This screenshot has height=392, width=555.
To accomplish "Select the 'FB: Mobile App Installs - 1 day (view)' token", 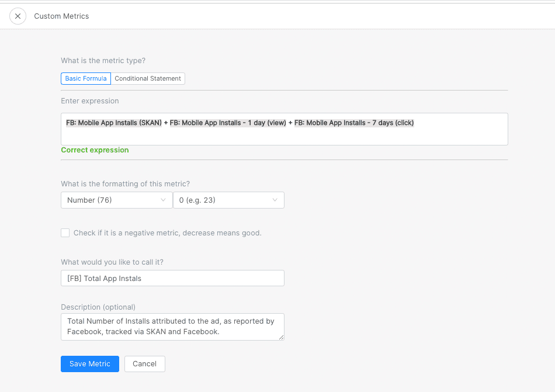I will point(228,123).
